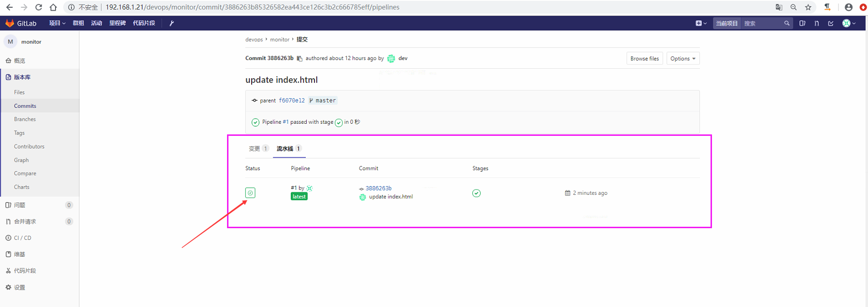868x307 pixels.
Task: Click browser back arrow
Action: [10, 7]
